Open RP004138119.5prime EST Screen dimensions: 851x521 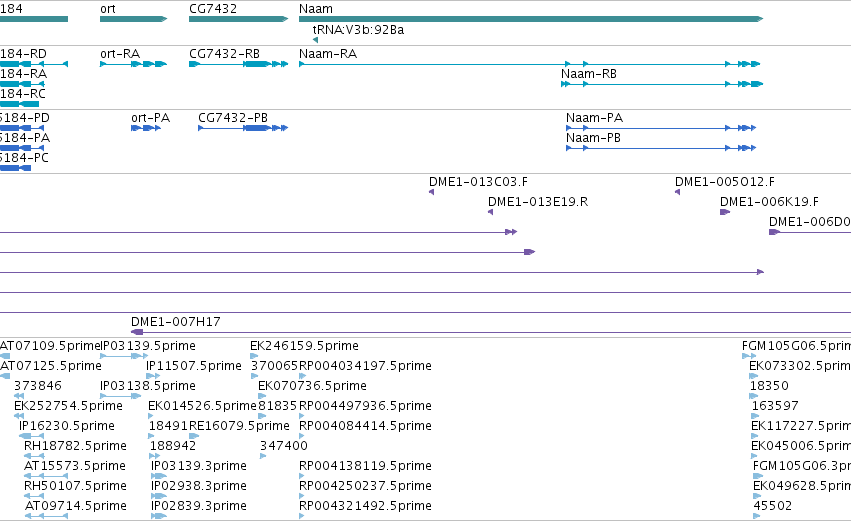click(365, 466)
